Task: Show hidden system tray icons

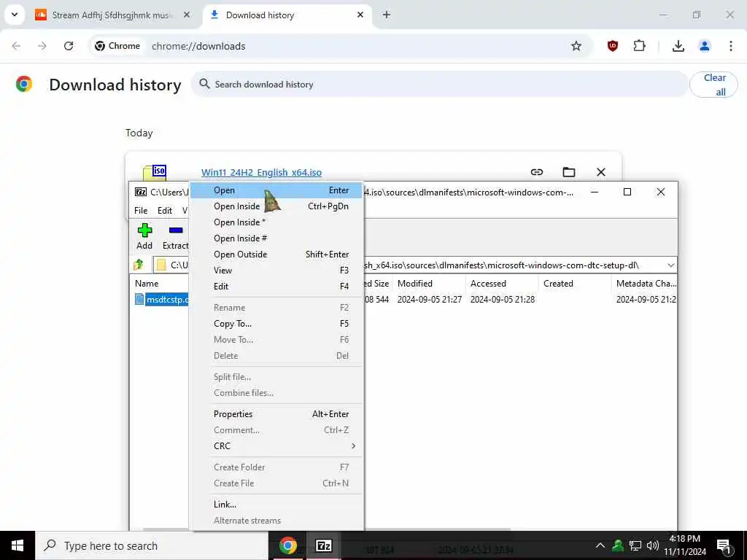Action: point(600,545)
